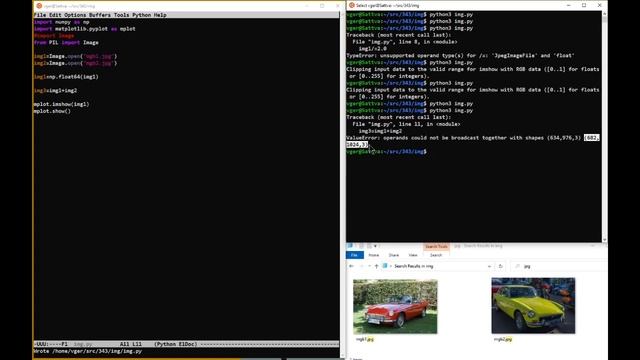Viewport: 640px width, 360px height.
Task: Click the address bar location icon
Action: (385, 266)
